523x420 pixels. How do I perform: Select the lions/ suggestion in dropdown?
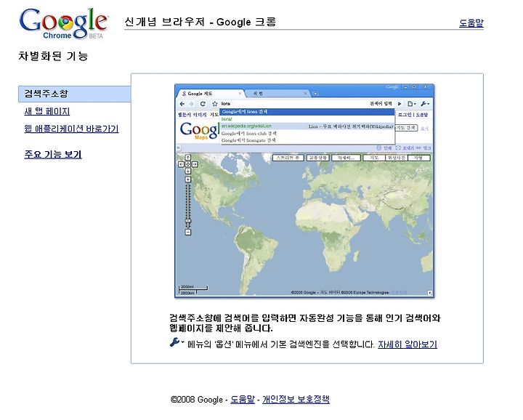click(307, 119)
